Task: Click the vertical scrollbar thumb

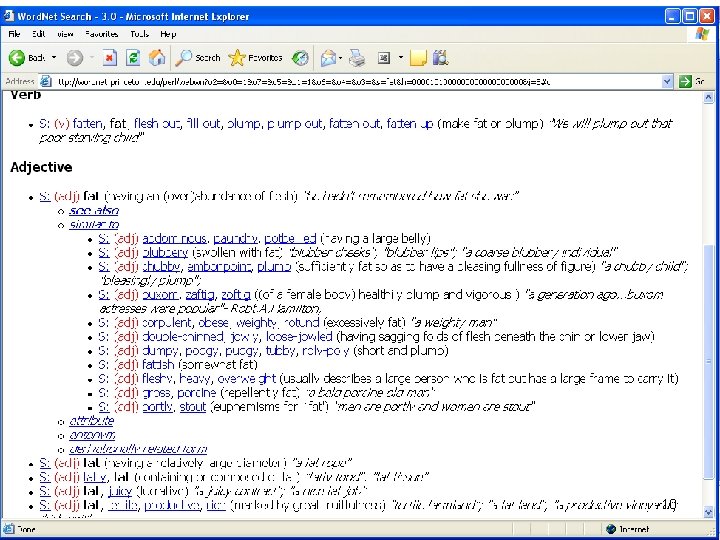Action: pos(708,361)
